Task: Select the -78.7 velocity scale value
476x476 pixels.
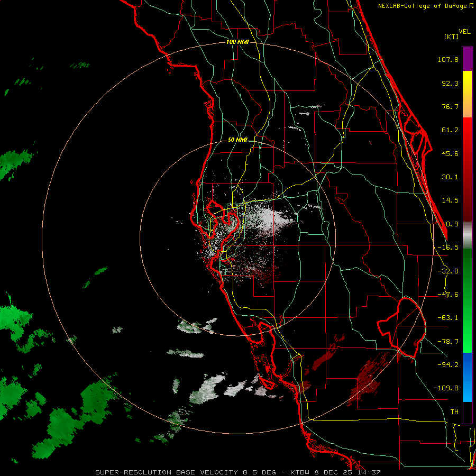Action: (448, 342)
